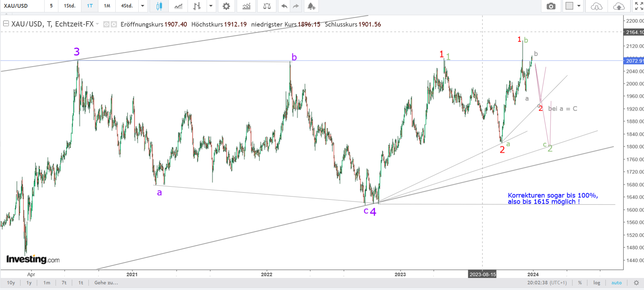Open the Gehe zu... date selector

tap(106, 283)
